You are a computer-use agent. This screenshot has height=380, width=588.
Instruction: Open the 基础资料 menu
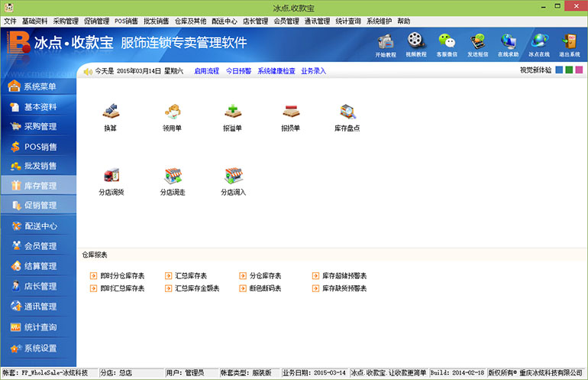tap(35, 21)
